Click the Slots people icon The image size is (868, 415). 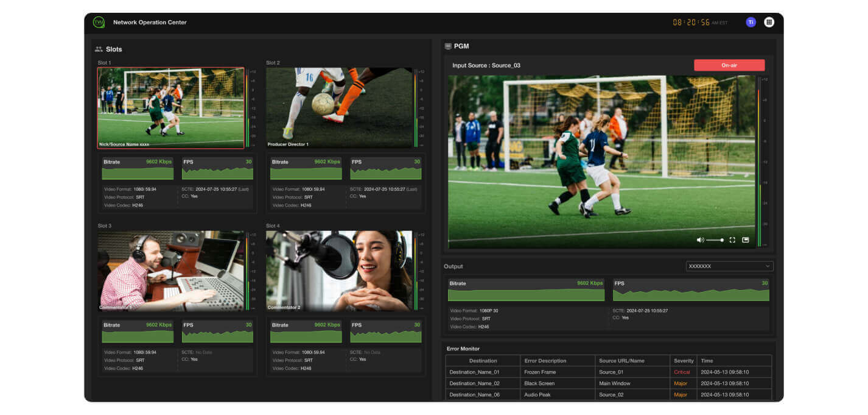click(99, 49)
